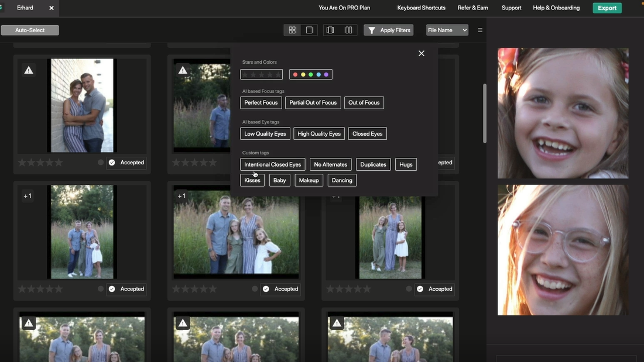Select the face close-up of girl with red bow
This screenshot has height=362, width=644.
coord(563,113)
